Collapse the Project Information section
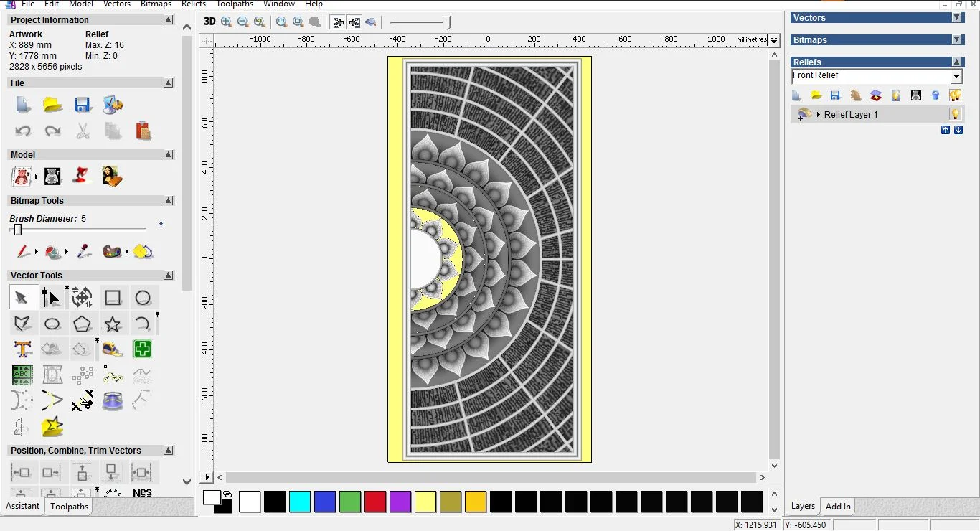Image resolution: width=980 pixels, height=531 pixels. click(x=169, y=20)
